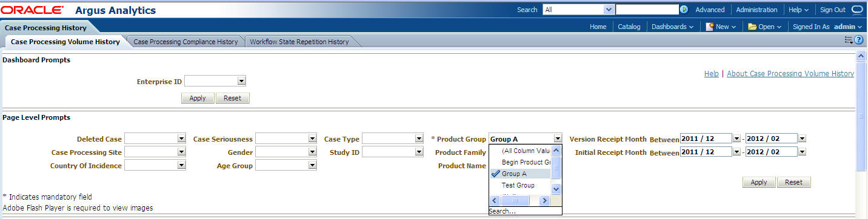Open the Gender dropdown
868x219 pixels.
coord(312,152)
